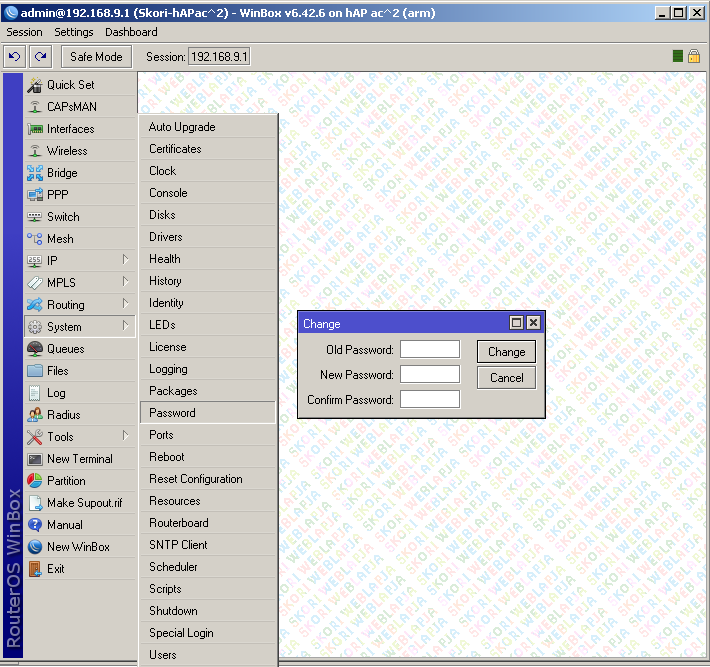Viewport: 710px width, 667px height.
Task: Select Reboot from the System submenu
Action: [x=167, y=457]
